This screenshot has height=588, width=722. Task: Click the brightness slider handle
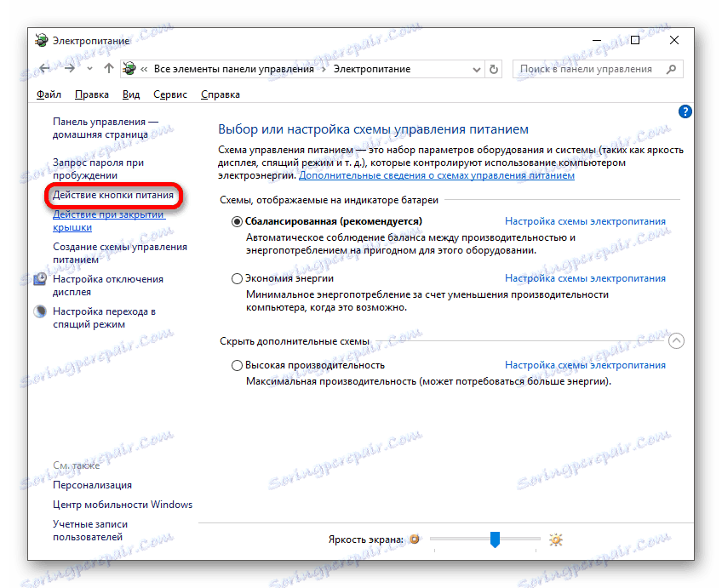click(x=495, y=539)
